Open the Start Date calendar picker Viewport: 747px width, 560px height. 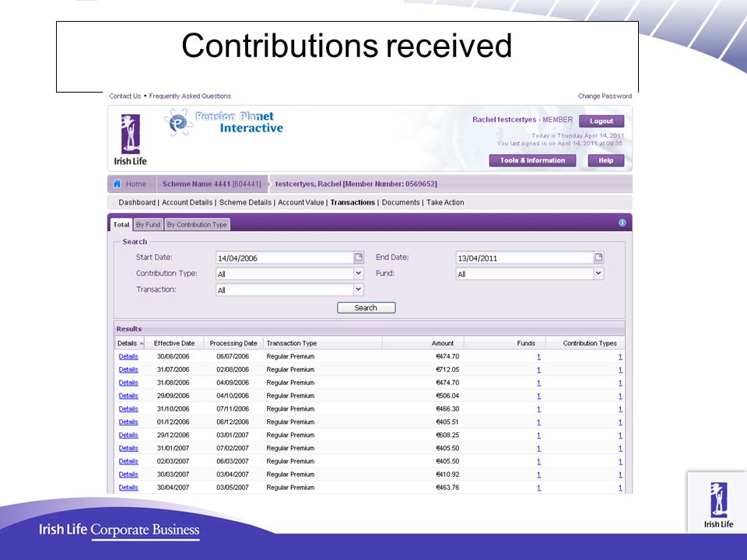click(359, 257)
